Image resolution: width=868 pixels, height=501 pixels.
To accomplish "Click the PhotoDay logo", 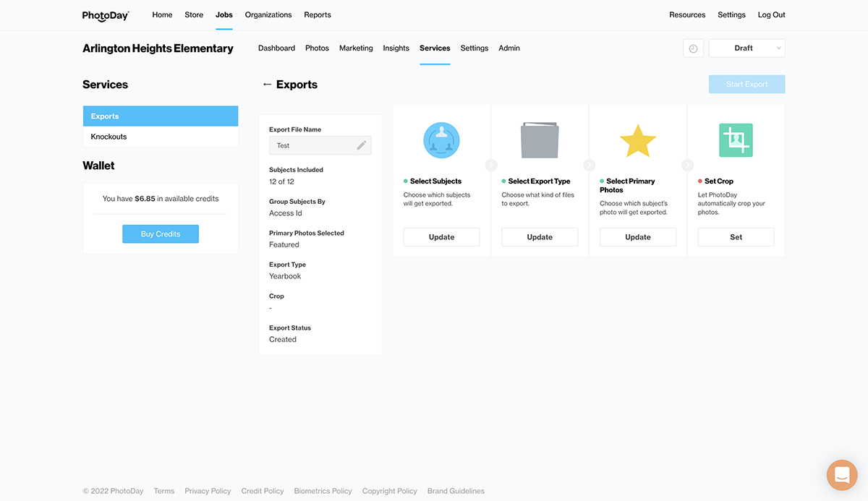I will 106,15.
